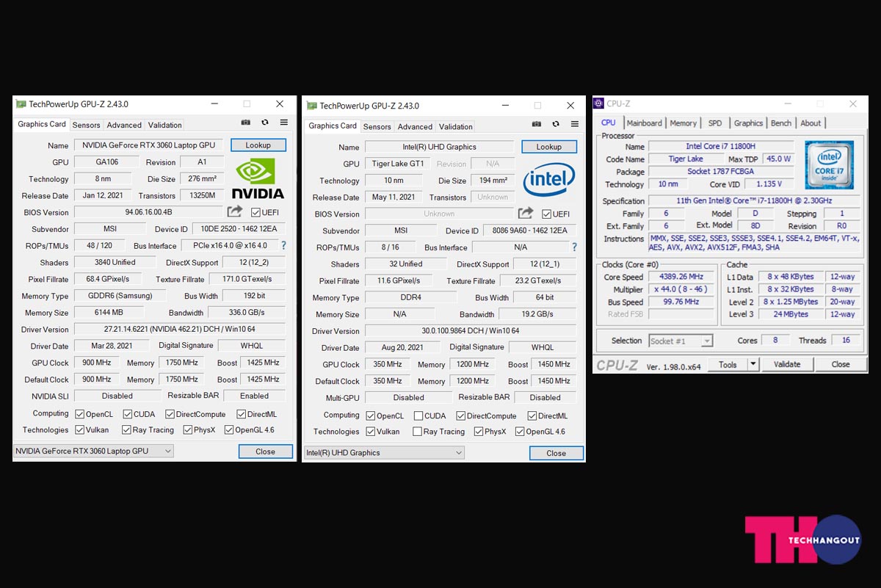Toggle PhysX checkbox in Intel GPU-Z window
The height and width of the screenshot is (588, 881).
(x=479, y=431)
